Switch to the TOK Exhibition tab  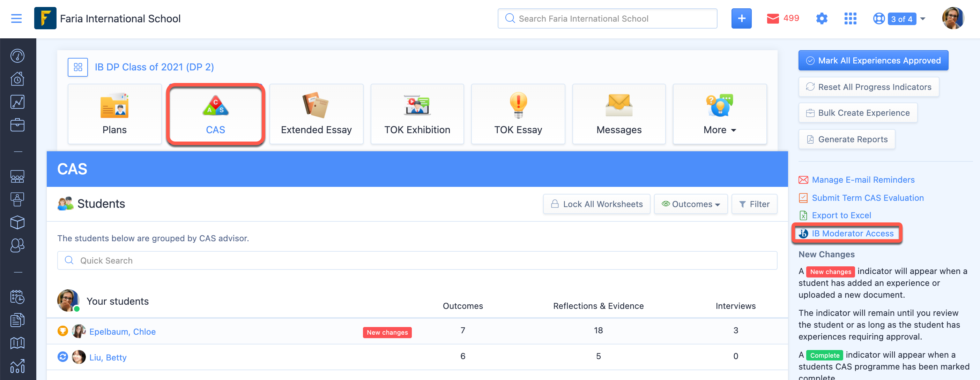coord(417,114)
